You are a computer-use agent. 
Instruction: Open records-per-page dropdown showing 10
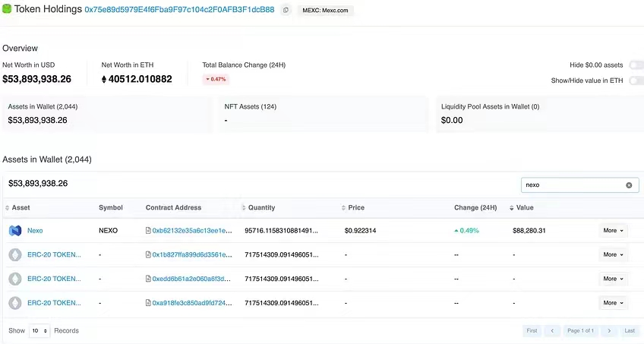coord(39,331)
